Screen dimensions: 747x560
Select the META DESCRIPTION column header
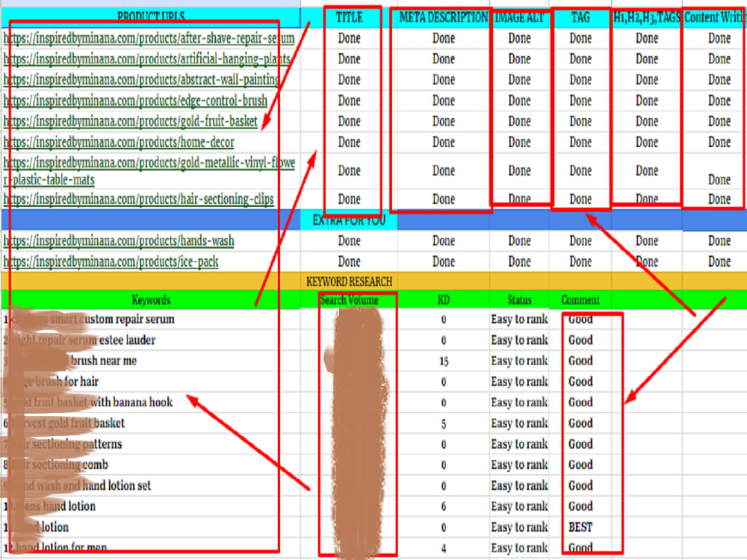coord(444,18)
